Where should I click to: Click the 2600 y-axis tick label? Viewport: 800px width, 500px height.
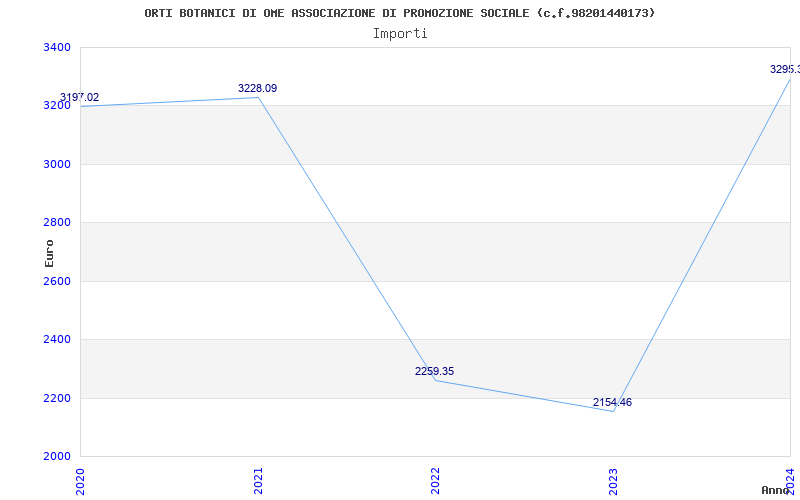[x=56, y=281]
